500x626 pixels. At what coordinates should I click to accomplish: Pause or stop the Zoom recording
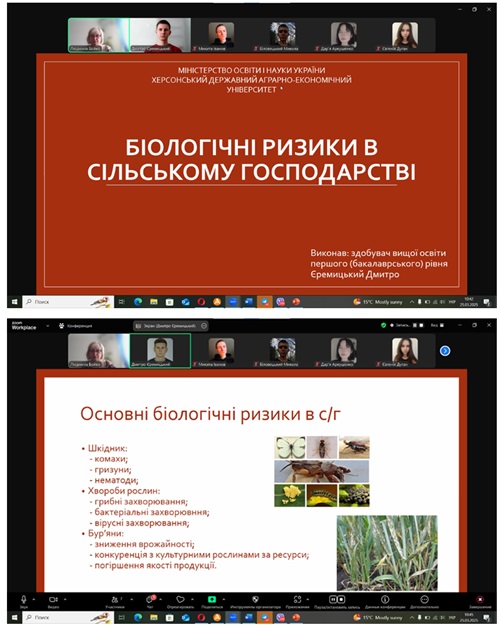pyautogui.click(x=337, y=599)
